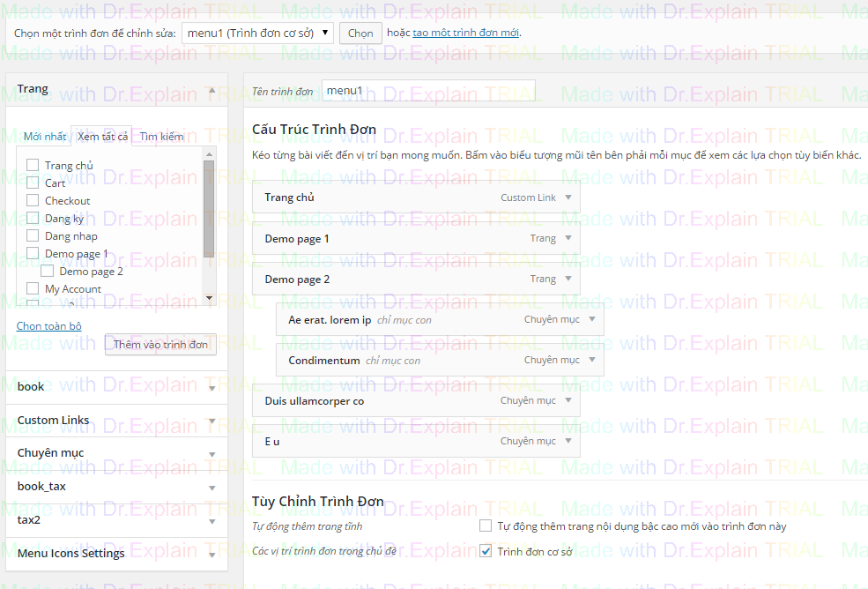Collapse the Trang panel with its arrow
This screenshot has height=589, width=868.
click(211, 90)
